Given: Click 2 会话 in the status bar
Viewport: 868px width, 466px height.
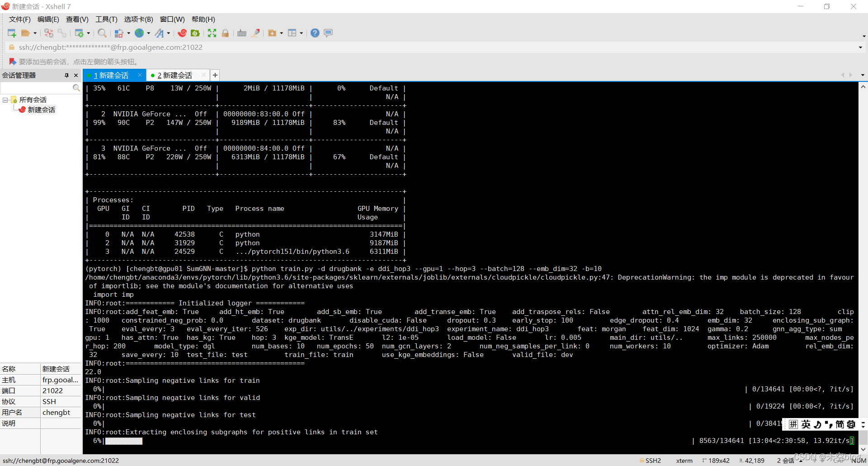Looking at the screenshot, I should (x=786, y=460).
